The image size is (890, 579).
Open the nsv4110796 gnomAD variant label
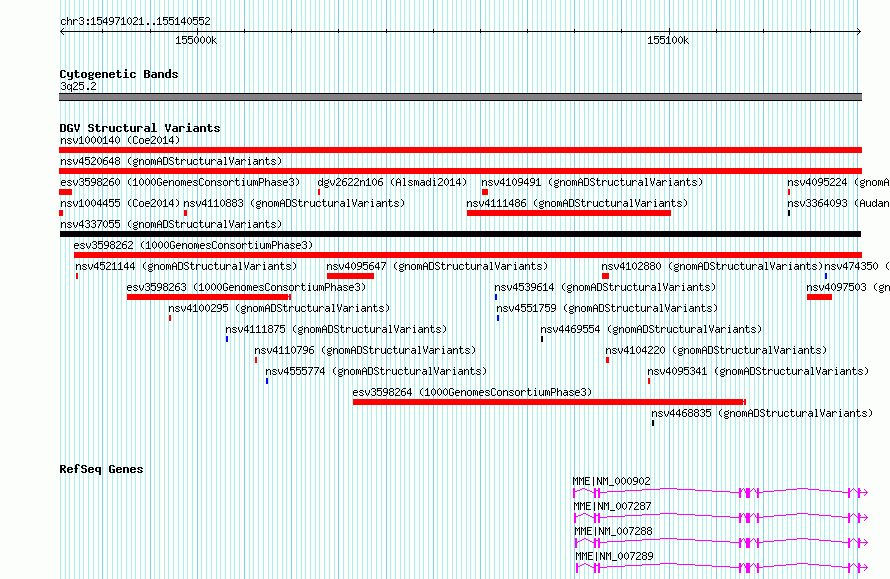click(365, 350)
